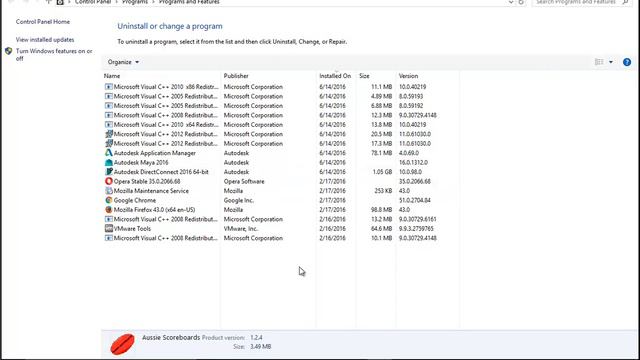Screen dimensions: 640x360
Task: Click the 253 KB size cell
Action: pos(383,191)
